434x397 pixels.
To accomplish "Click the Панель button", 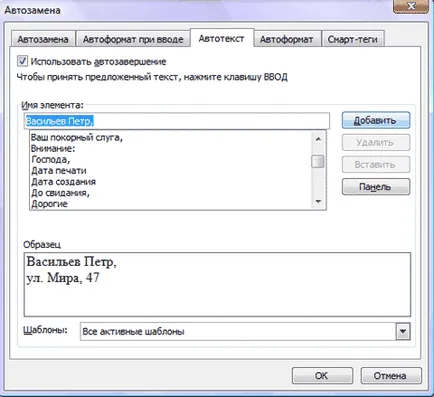I will pyautogui.click(x=376, y=187).
